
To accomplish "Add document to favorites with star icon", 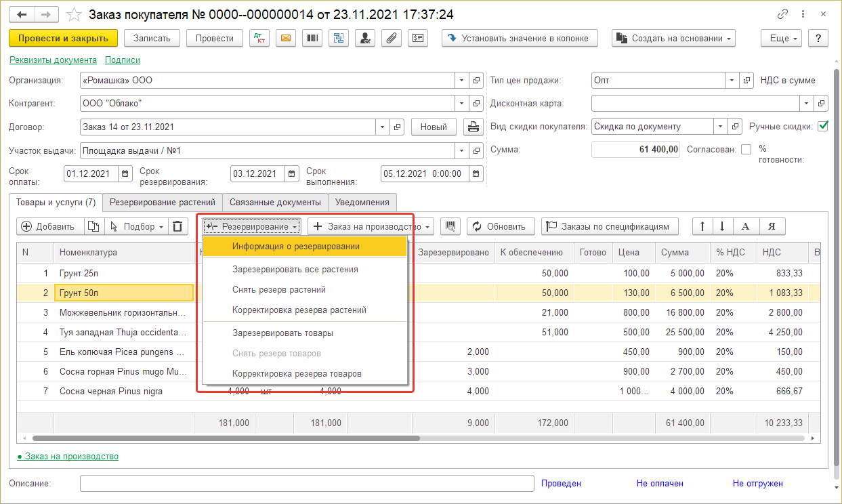I will [x=75, y=14].
